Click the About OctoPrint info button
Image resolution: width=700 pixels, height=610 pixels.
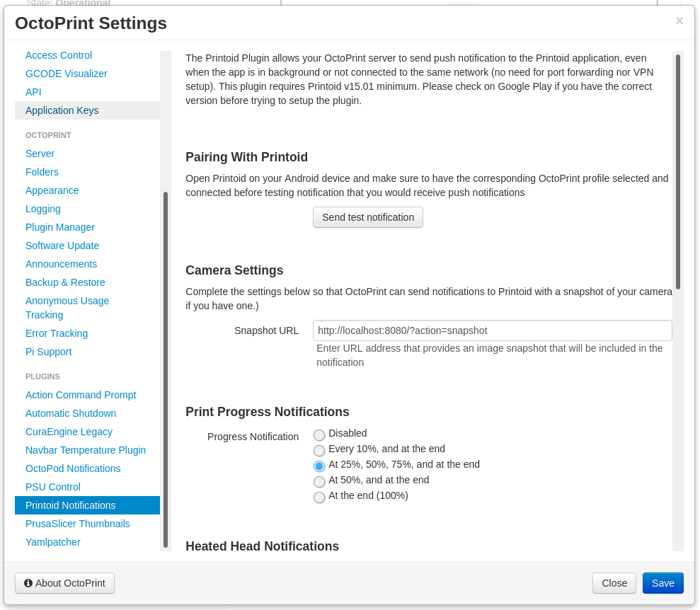[x=64, y=583]
